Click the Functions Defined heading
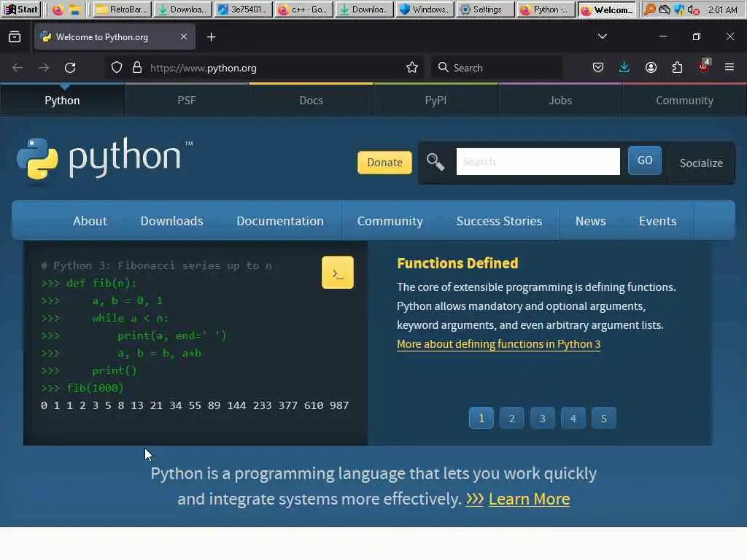The width and height of the screenshot is (747, 560). (457, 263)
